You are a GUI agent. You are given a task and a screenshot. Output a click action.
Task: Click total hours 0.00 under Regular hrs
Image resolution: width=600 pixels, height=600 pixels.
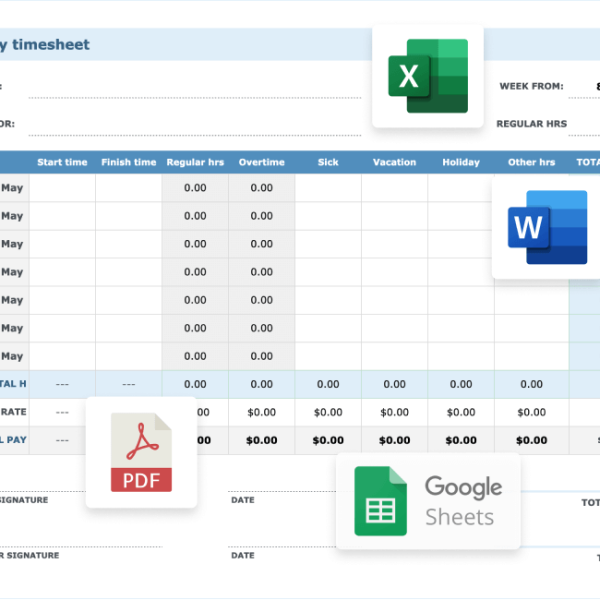tap(195, 384)
